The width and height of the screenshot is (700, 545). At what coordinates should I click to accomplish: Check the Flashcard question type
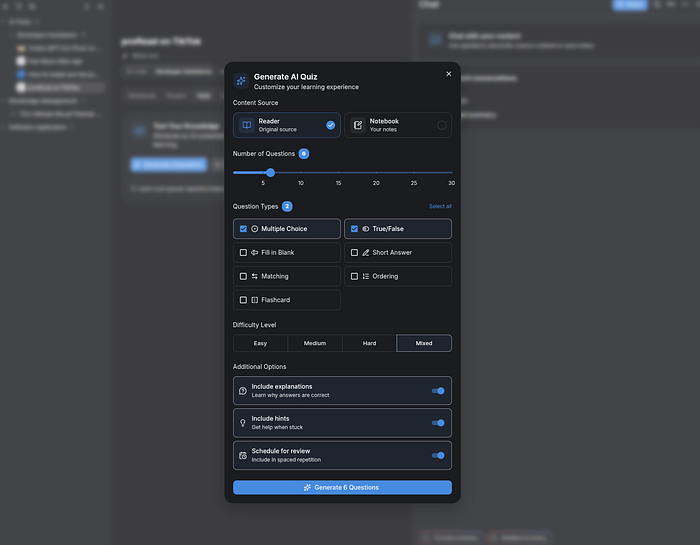243,300
